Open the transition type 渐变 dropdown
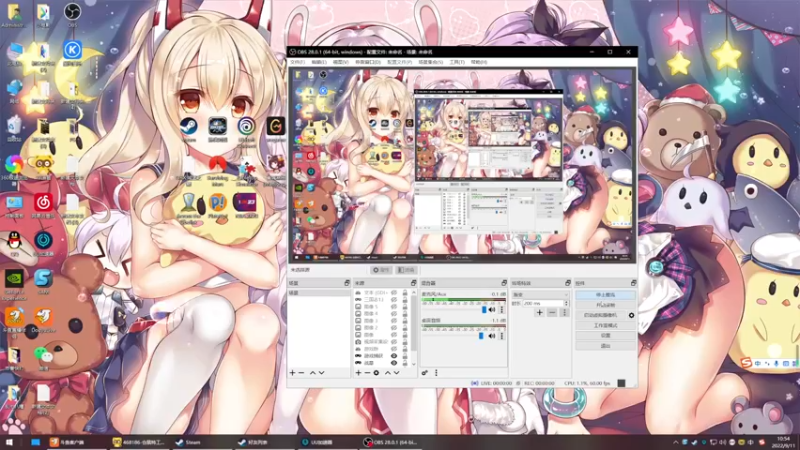The width and height of the screenshot is (800, 450). point(540,295)
